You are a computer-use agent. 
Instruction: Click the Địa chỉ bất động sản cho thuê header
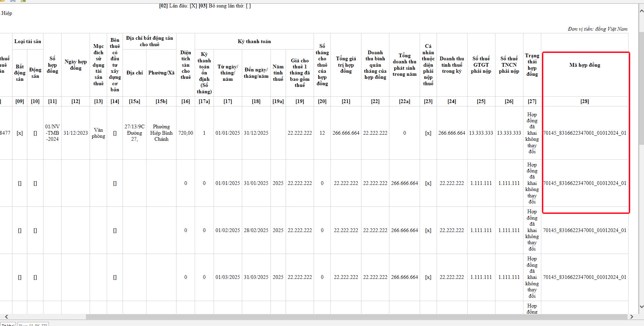150,41
